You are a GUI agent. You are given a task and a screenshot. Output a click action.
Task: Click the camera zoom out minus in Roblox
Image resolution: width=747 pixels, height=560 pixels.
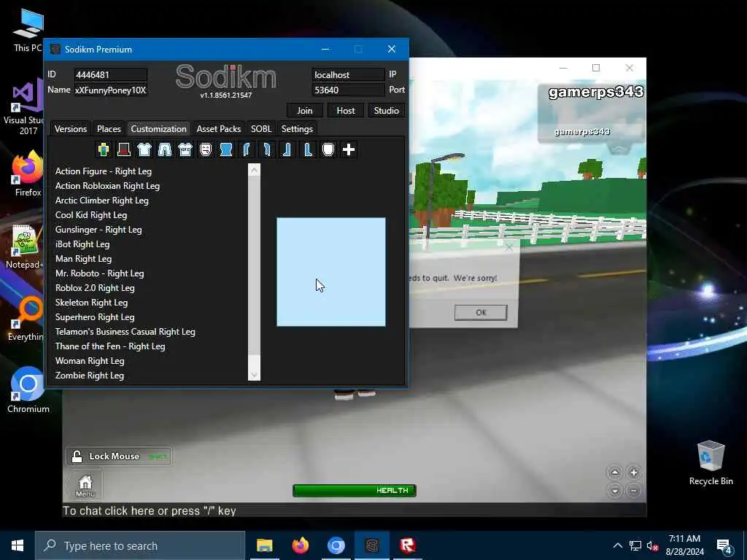tap(634, 491)
